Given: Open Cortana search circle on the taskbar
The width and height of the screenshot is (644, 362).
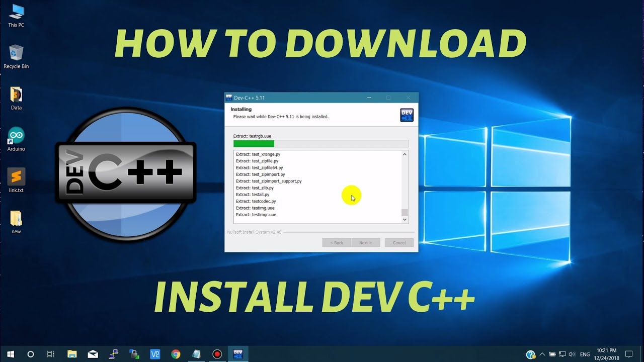Looking at the screenshot, I should (x=31, y=354).
